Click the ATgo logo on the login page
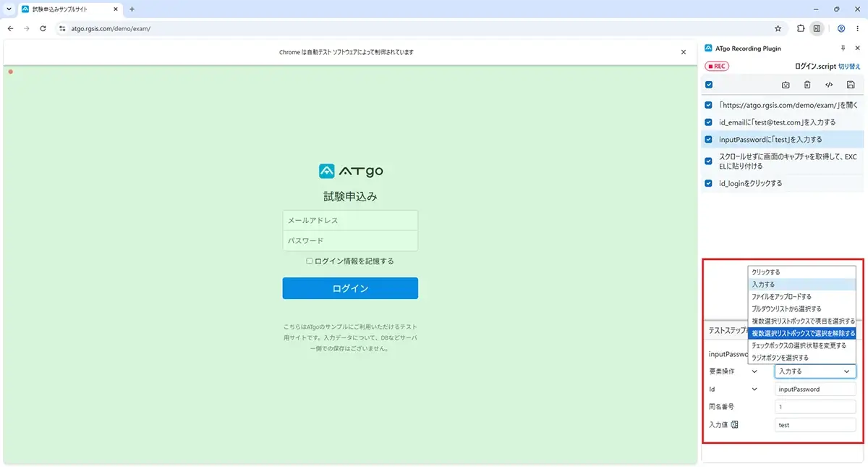This screenshot has height=467, width=868. tap(351, 171)
